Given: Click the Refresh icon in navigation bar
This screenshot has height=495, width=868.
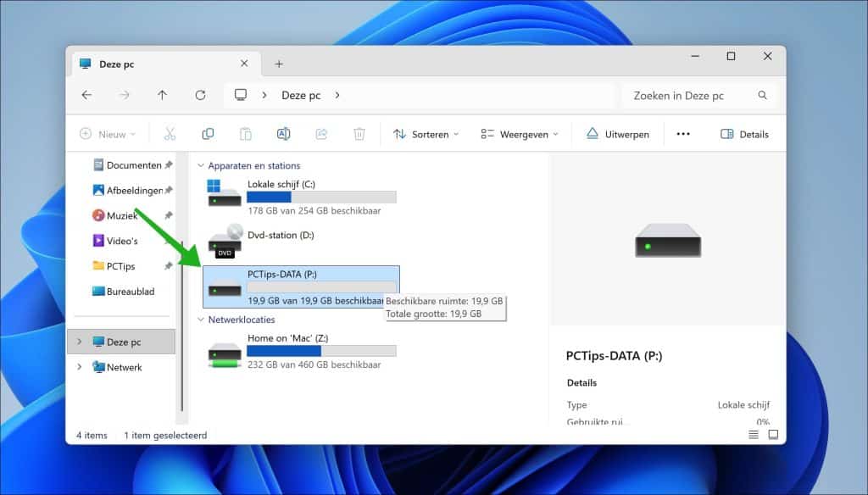Looking at the screenshot, I should coord(200,96).
